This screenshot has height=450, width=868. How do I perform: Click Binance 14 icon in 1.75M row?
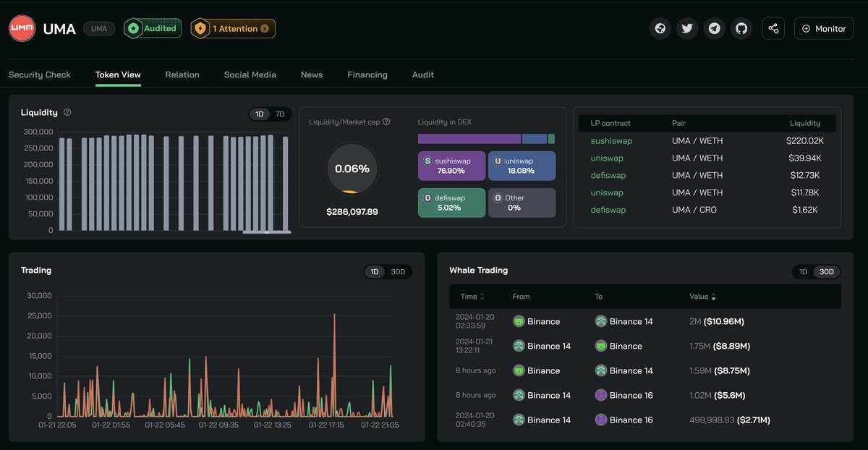(x=519, y=346)
